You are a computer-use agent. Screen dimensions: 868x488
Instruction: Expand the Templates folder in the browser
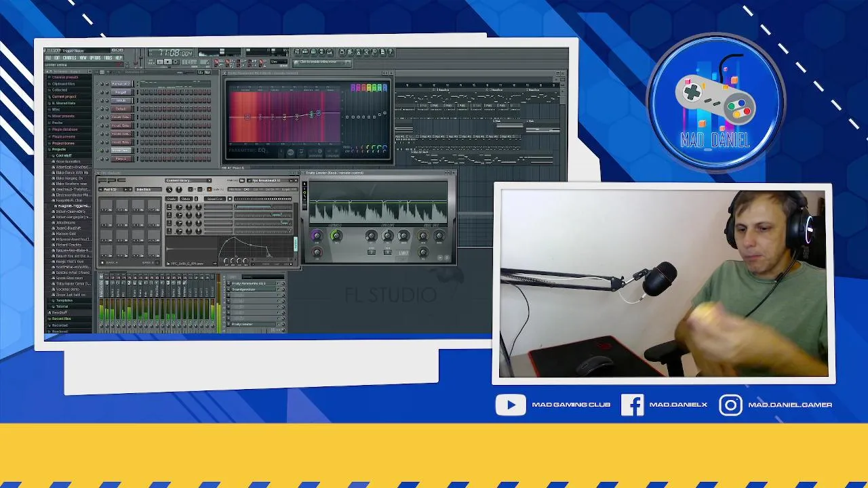click(64, 300)
